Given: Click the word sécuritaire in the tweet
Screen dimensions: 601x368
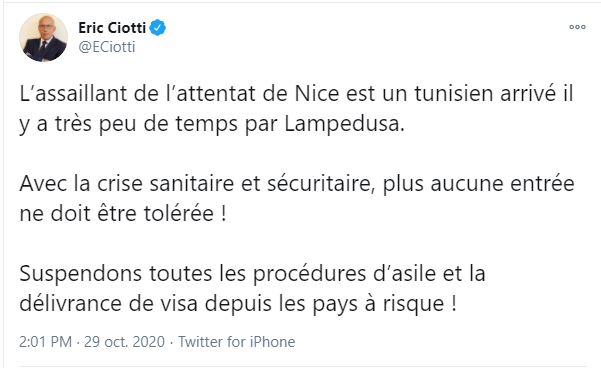Looking at the screenshot, I should coord(320,184).
